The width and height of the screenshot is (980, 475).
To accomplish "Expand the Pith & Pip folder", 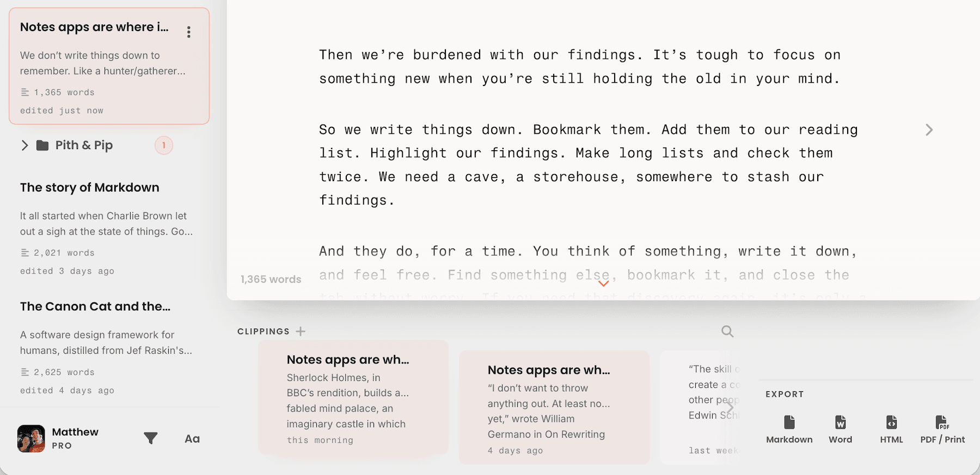I will (24, 145).
